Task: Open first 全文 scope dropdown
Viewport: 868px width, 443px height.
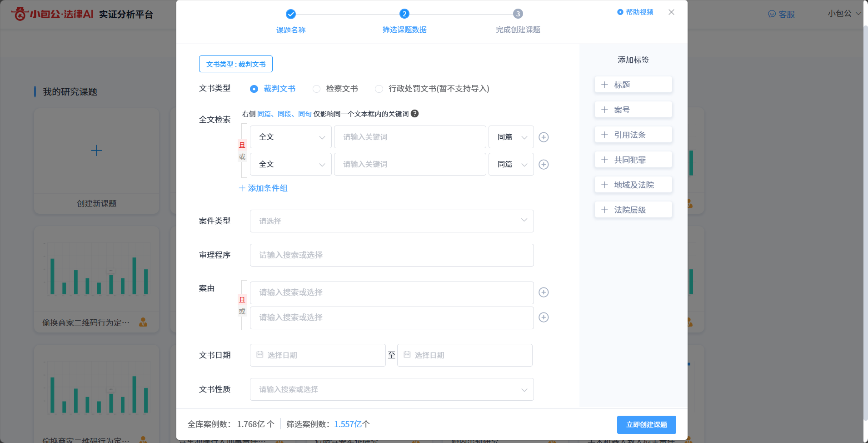Action: click(290, 137)
